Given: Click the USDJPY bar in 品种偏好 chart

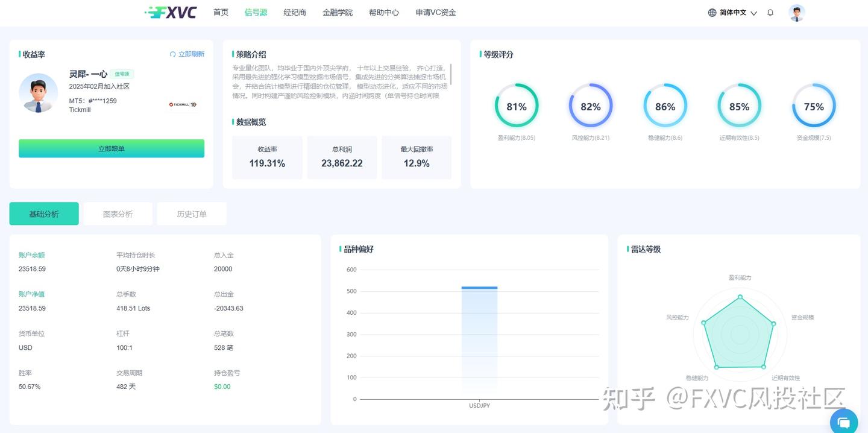Looking at the screenshot, I should (479, 338).
